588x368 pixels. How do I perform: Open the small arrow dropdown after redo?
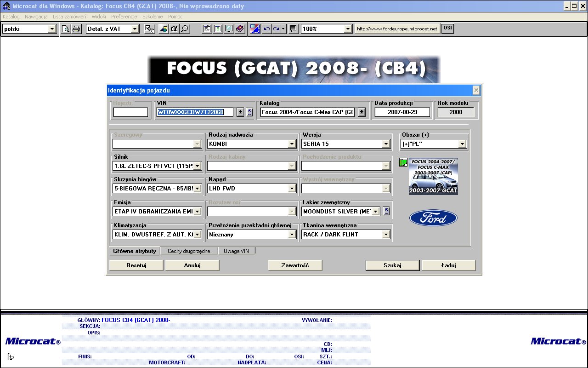[283, 29]
